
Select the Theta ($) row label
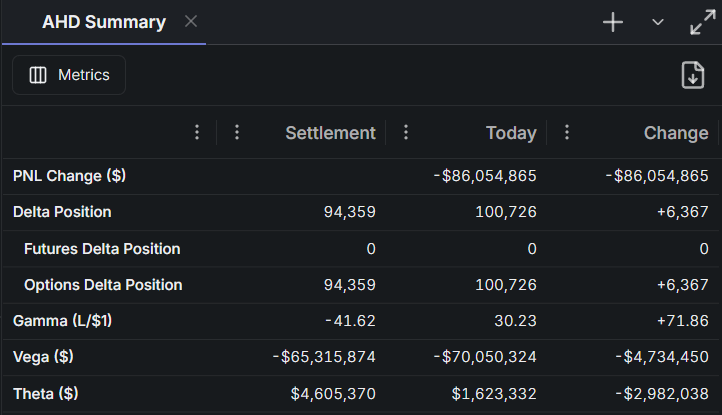(x=46, y=394)
